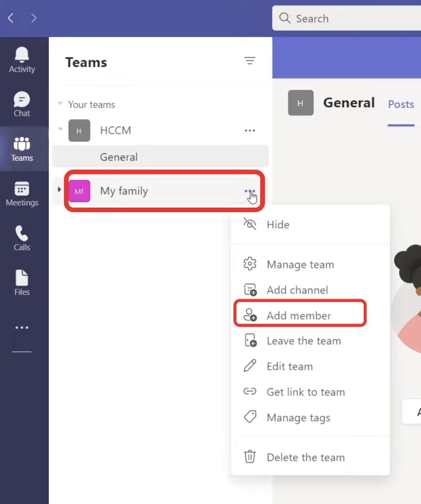Open more options for My family
This screenshot has width=421, height=504.
click(250, 191)
